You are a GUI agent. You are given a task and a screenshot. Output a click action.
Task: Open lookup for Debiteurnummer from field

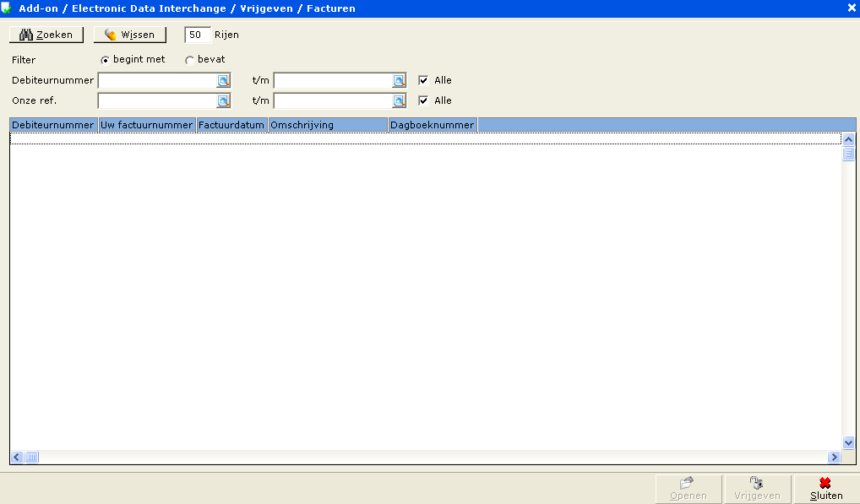click(223, 81)
